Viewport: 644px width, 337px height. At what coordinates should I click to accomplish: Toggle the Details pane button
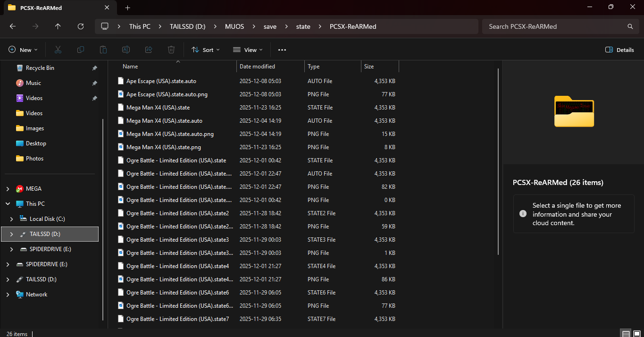click(x=619, y=50)
